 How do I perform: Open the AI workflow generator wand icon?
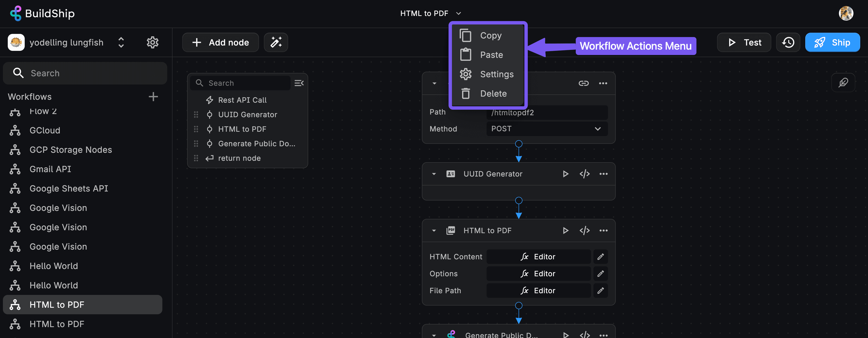pyautogui.click(x=276, y=42)
